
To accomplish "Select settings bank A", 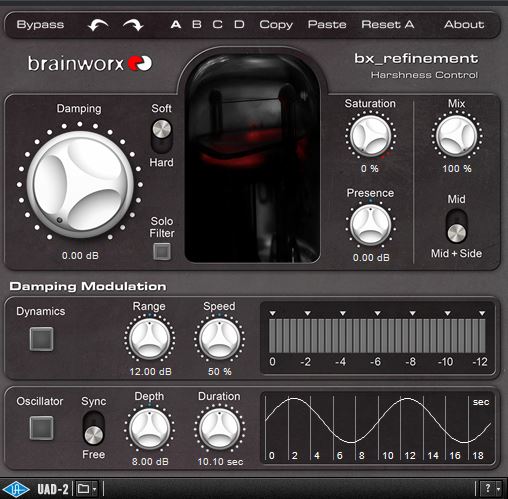I will [176, 25].
